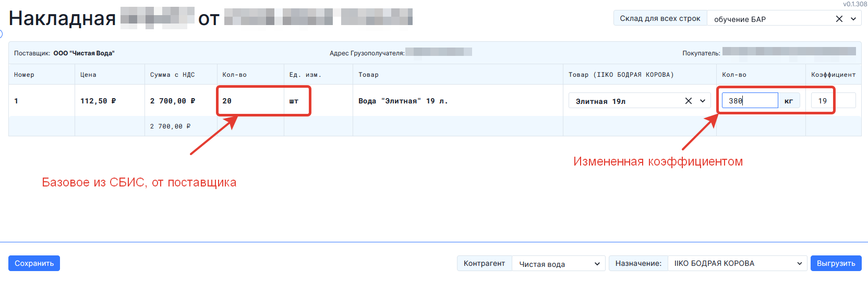Image resolution: width=868 pixels, height=281 pixels.
Task: Click the quantity cell '20'
Action: pyautogui.click(x=227, y=101)
